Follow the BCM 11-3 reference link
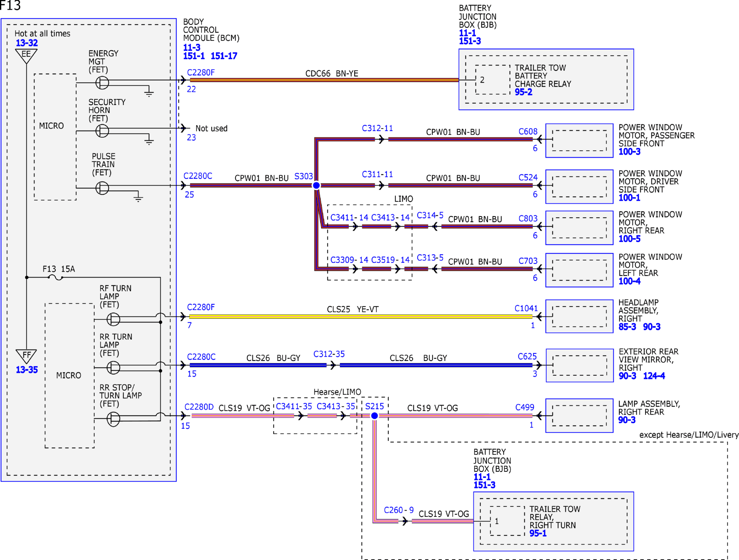This screenshot has width=739, height=560. click(x=192, y=48)
